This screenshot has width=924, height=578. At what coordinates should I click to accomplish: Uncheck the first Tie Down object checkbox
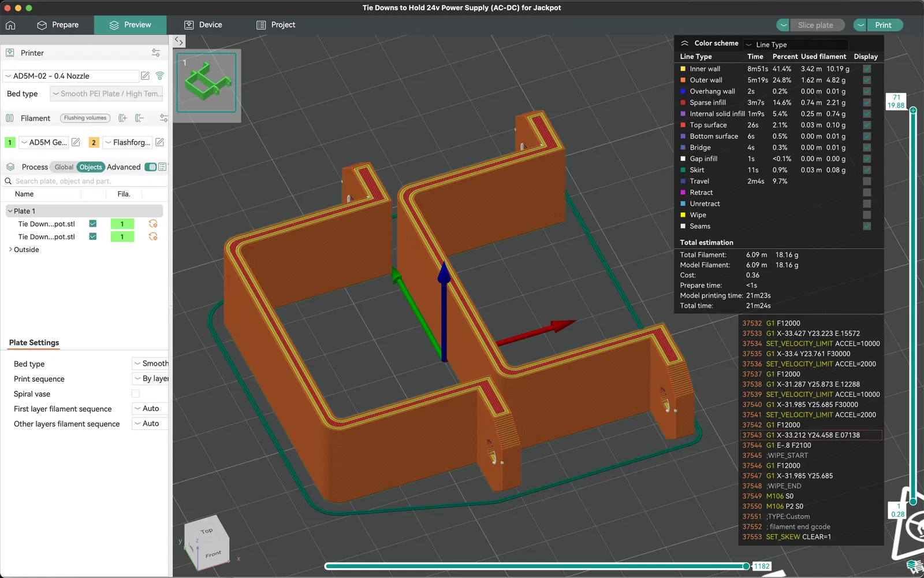[93, 224]
